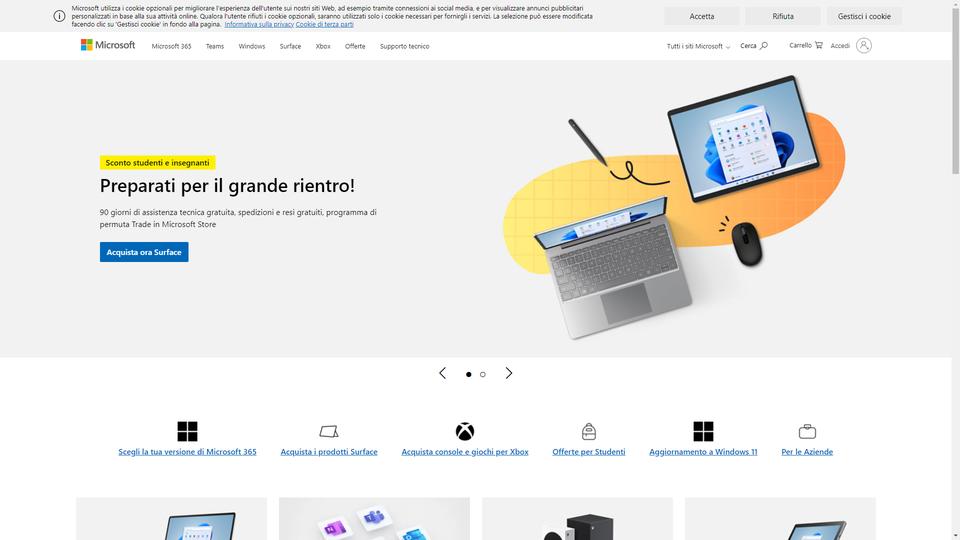The height and width of the screenshot is (540, 960).
Task: Open Offerte per Studenti link
Action: 588,452
